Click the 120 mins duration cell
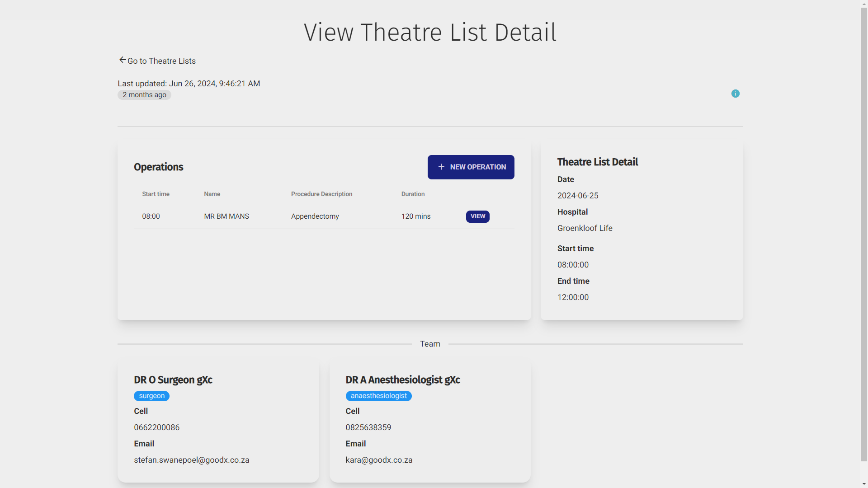 point(416,216)
